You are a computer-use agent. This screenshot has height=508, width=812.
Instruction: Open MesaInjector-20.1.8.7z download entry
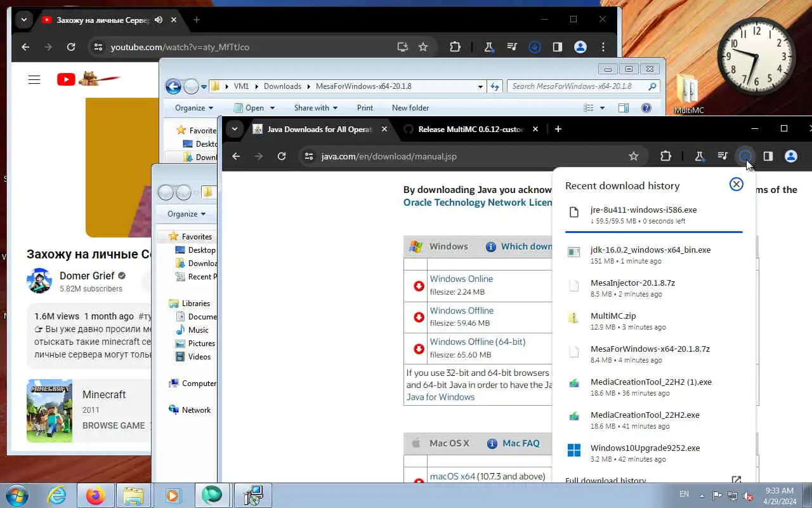click(x=654, y=288)
